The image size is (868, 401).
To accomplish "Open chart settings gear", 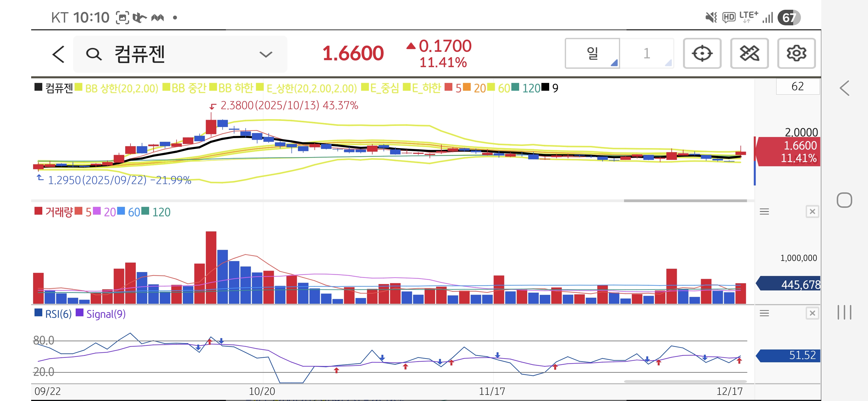I will coord(796,53).
